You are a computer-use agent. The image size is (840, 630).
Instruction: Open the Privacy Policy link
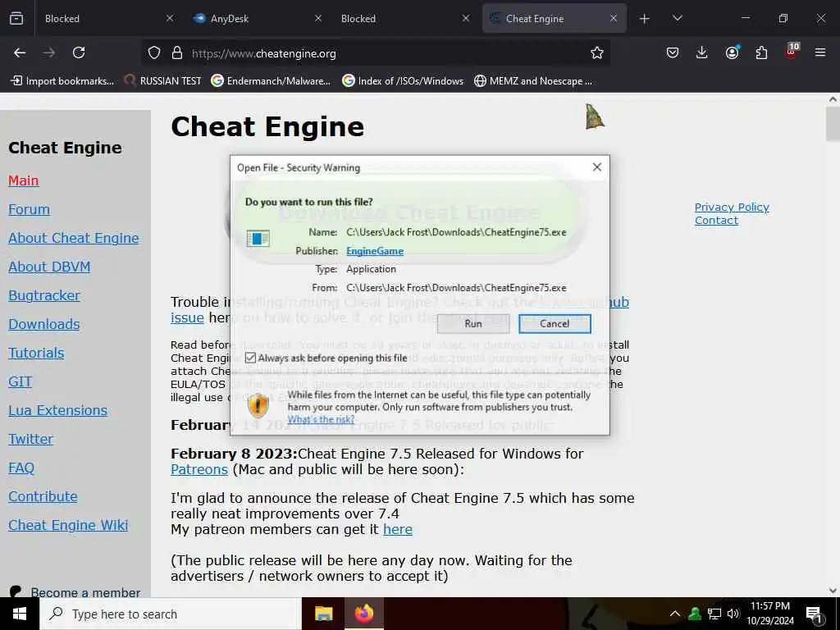[x=732, y=207]
